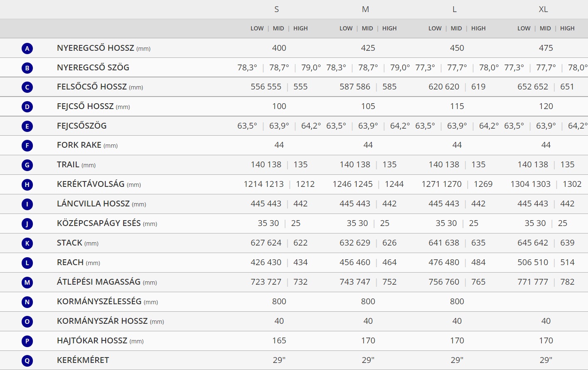Image resolution: width=588 pixels, height=370 pixels.
Task: Click the blue G marker icon
Action: click(x=27, y=165)
